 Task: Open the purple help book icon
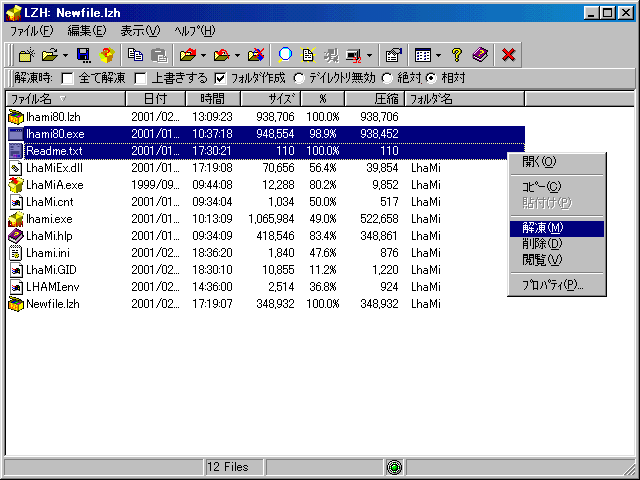tap(480, 55)
